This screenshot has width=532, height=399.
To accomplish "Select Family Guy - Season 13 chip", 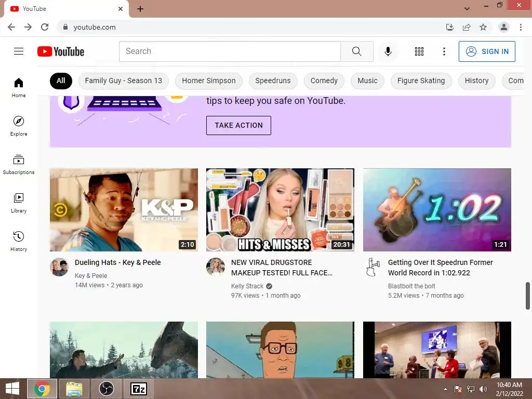I will [124, 81].
